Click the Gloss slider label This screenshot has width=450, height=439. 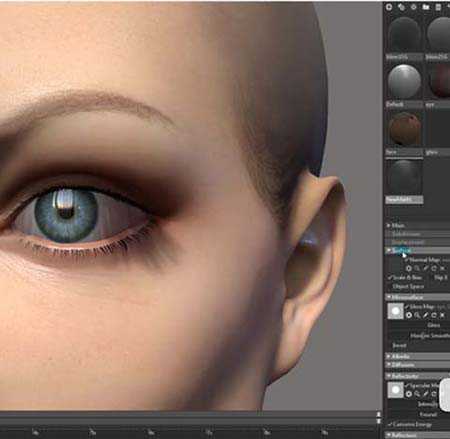coord(433,325)
